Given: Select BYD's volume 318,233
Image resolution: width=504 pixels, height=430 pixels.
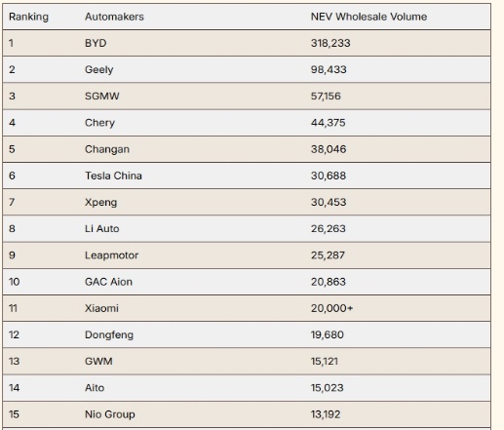Looking at the screenshot, I should [x=330, y=43].
